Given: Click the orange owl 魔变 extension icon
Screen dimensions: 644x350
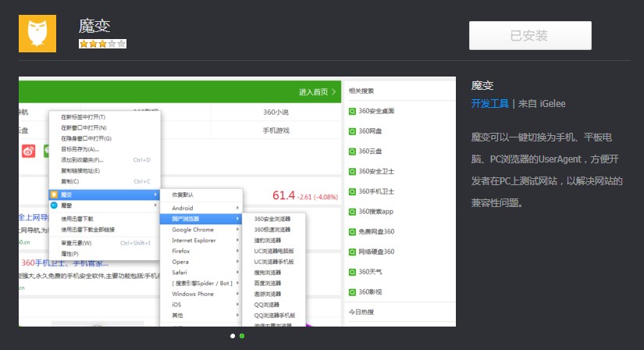Looking at the screenshot, I should [37, 34].
